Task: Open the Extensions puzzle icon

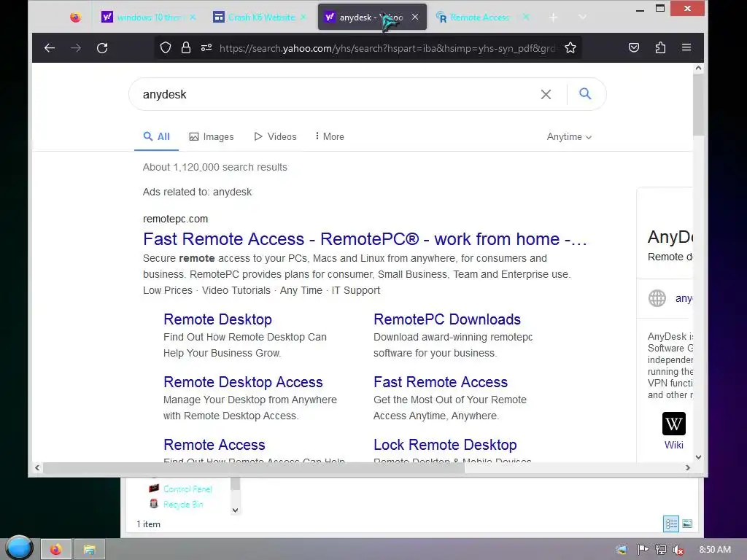Action: 660,47
